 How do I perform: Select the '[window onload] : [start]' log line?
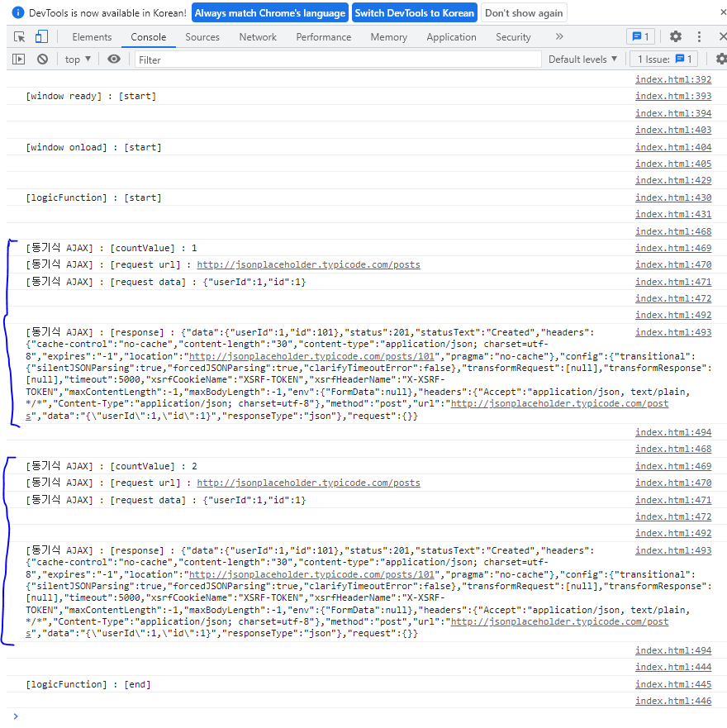point(94,147)
